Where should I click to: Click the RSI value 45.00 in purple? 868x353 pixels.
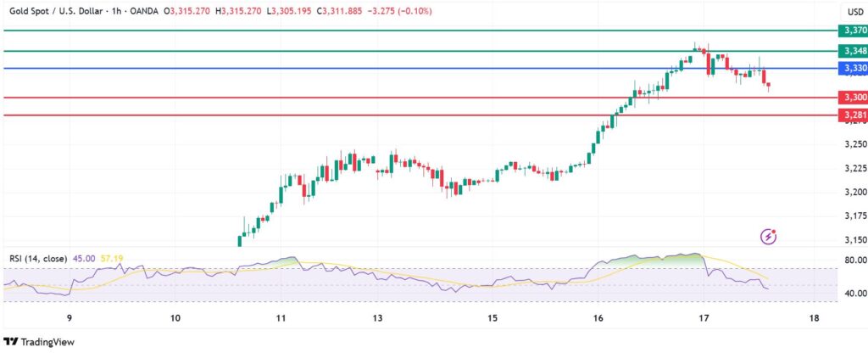click(x=82, y=259)
